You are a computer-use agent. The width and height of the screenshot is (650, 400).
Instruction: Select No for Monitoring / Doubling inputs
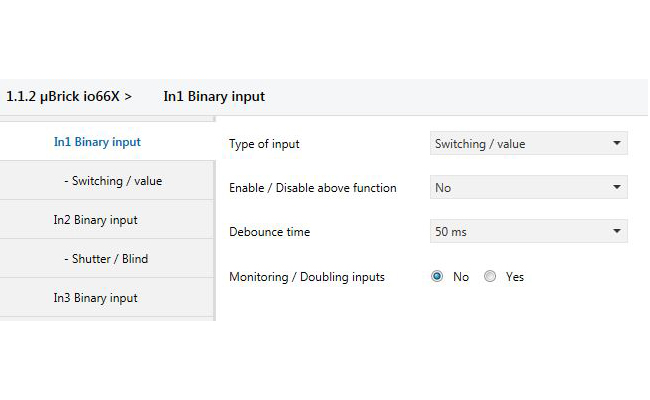437,277
